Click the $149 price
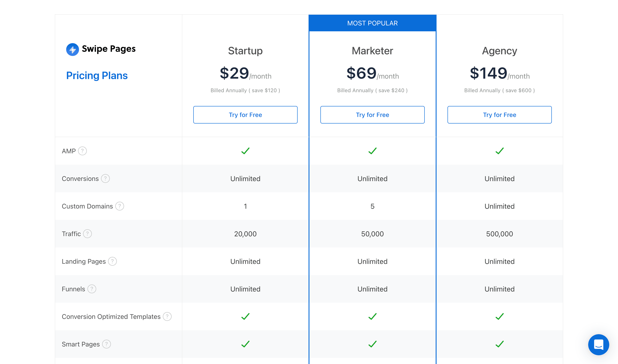 click(488, 73)
